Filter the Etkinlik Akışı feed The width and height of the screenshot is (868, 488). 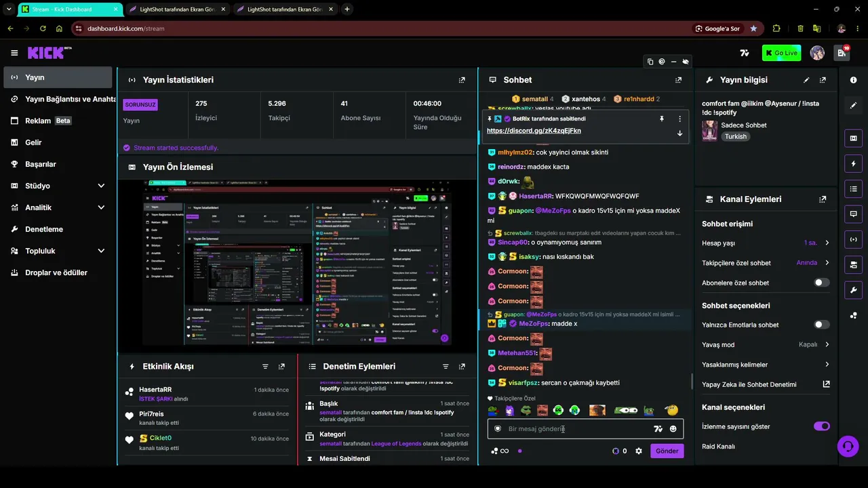pyautogui.click(x=265, y=367)
